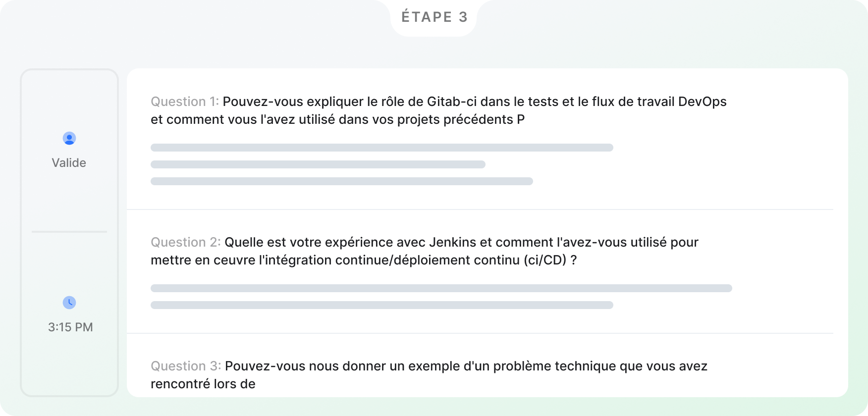
Task: Click the Question 1 label text
Action: coord(185,102)
